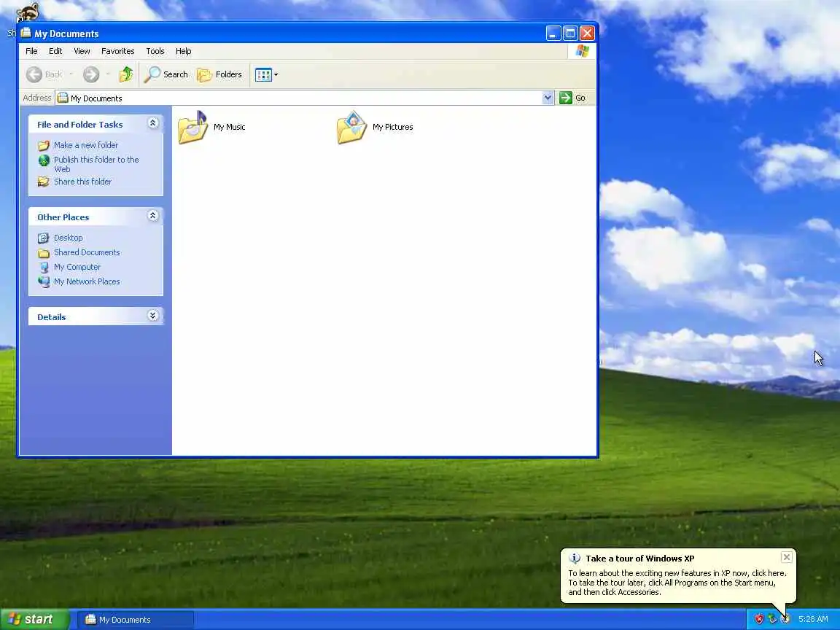The width and height of the screenshot is (840, 630).
Task: Click the taskbar clock showing 5:28 AM
Action: coord(813,619)
